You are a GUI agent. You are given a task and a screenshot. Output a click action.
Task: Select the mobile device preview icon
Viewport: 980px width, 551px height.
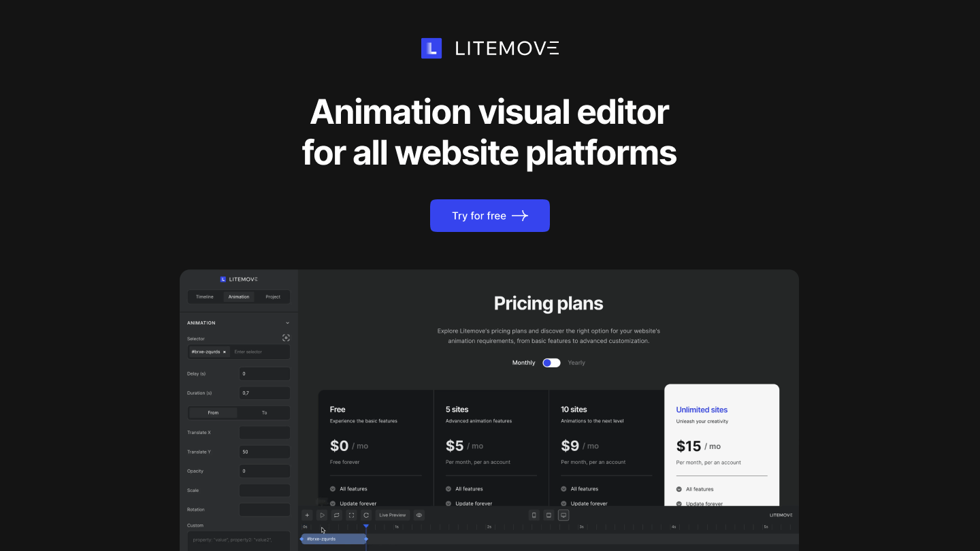pyautogui.click(x=534, y=515)
